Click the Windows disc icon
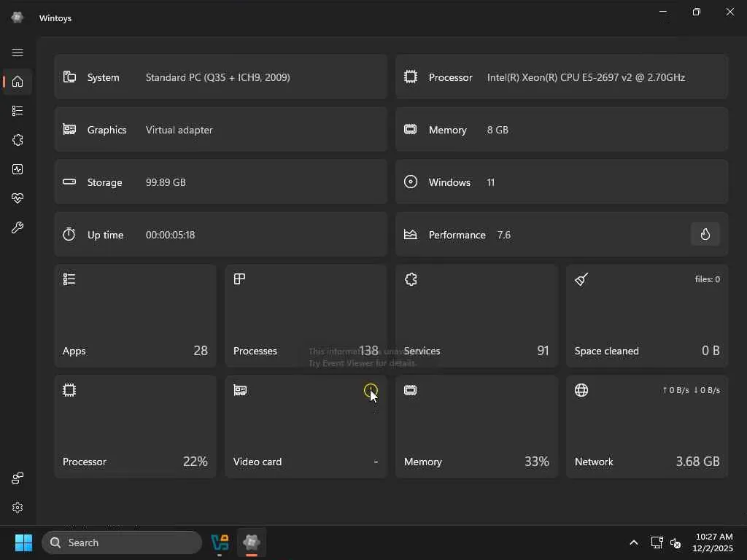This screenshot has width=747, height=560. click(411, 182)
